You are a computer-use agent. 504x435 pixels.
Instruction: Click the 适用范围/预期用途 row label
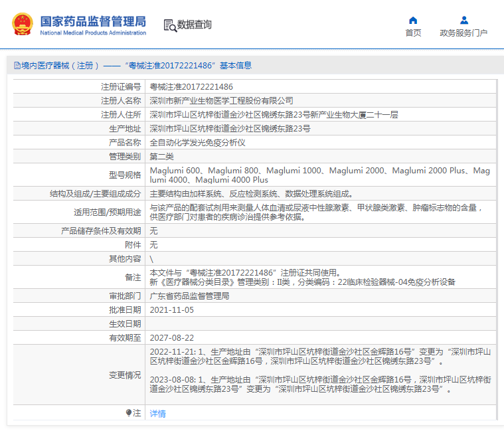coord(108,213)
